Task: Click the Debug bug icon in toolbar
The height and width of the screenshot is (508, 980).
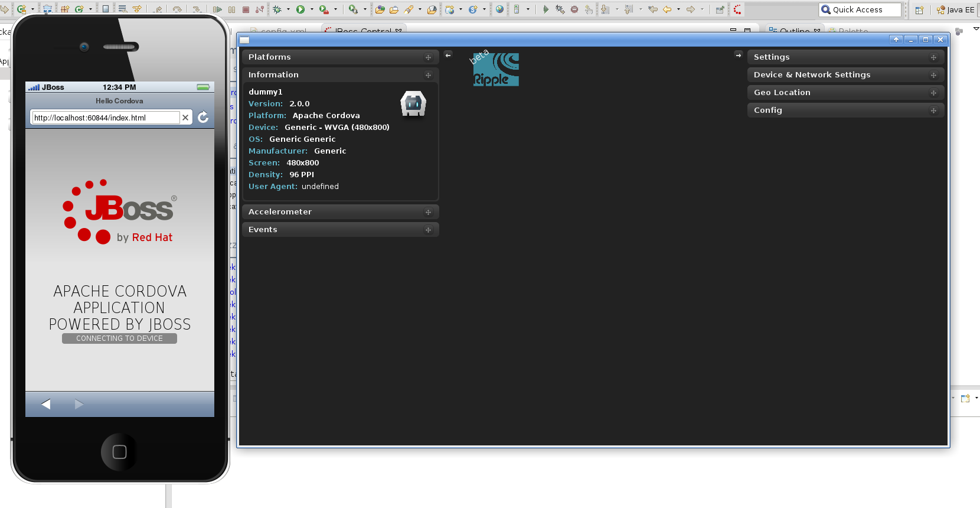Action: (277, 9)
